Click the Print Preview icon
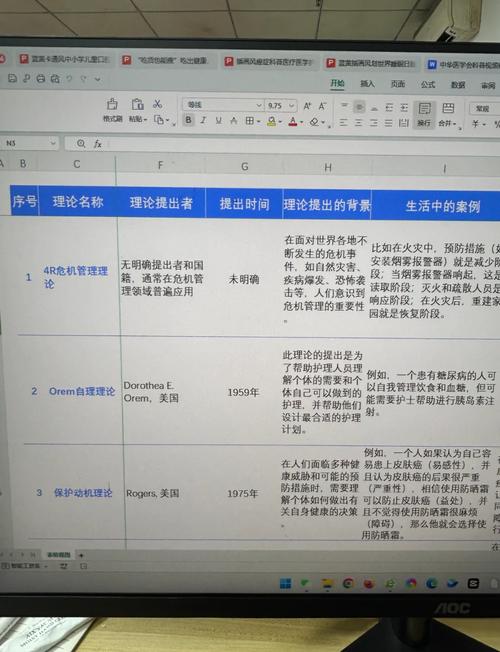This screenshot has width=500, height=652. 55,78
